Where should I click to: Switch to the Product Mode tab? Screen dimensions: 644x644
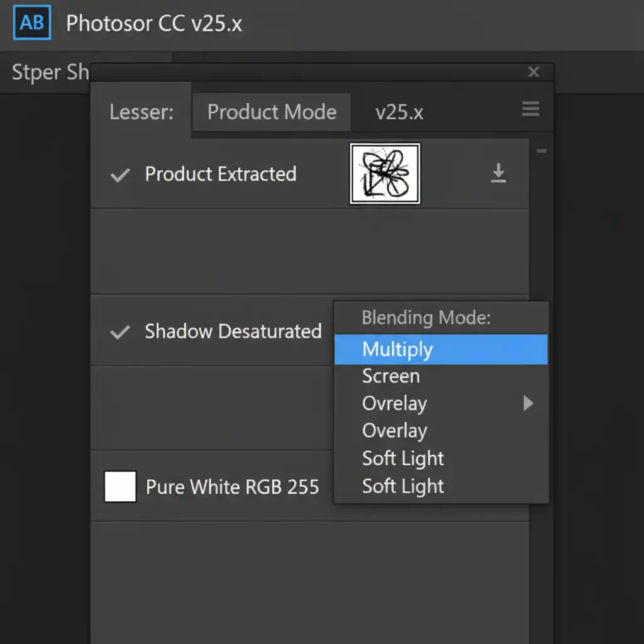click(272, 112)
